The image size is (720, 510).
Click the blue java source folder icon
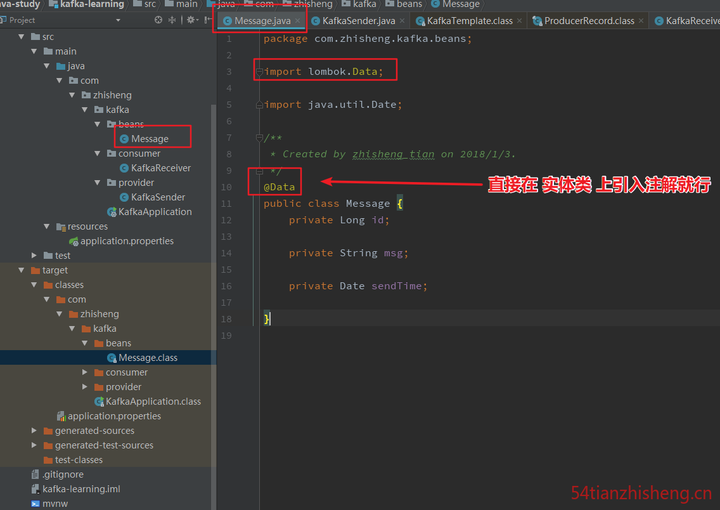61,66
